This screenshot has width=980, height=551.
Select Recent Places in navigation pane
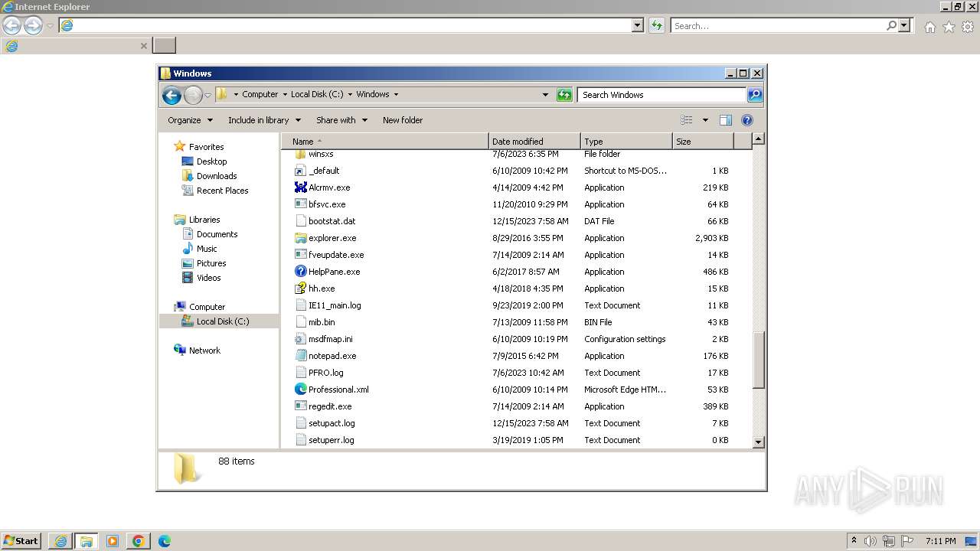coord(214,191)
